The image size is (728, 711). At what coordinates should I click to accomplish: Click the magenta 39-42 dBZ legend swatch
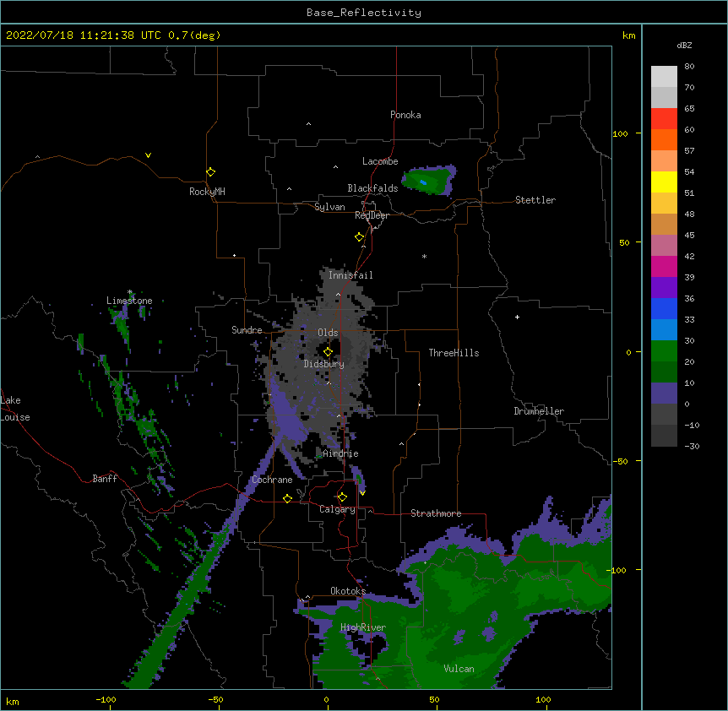pyautogui.click(x=664, y=266)
